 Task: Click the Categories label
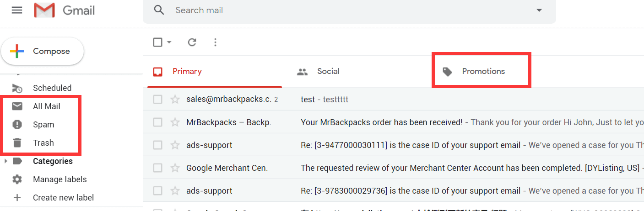tap(53, 161)
